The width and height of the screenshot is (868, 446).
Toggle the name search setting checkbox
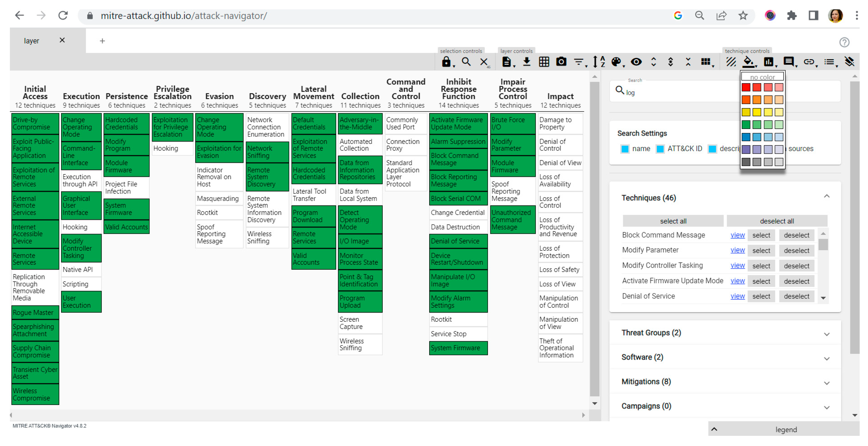625,149
